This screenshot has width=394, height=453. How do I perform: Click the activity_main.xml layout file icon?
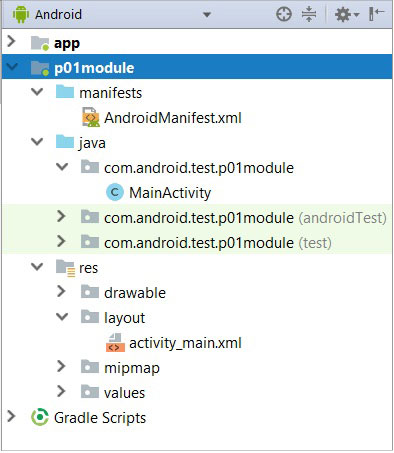115,343
